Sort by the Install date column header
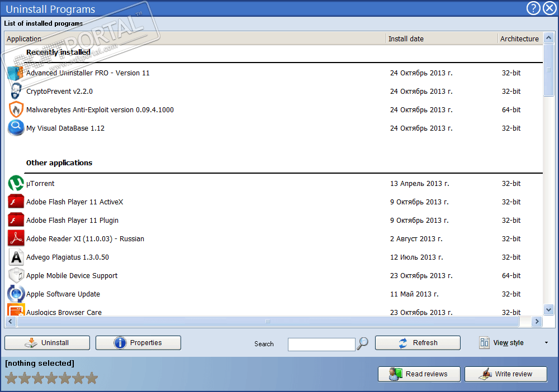559x392 pixels. [442, 39]
